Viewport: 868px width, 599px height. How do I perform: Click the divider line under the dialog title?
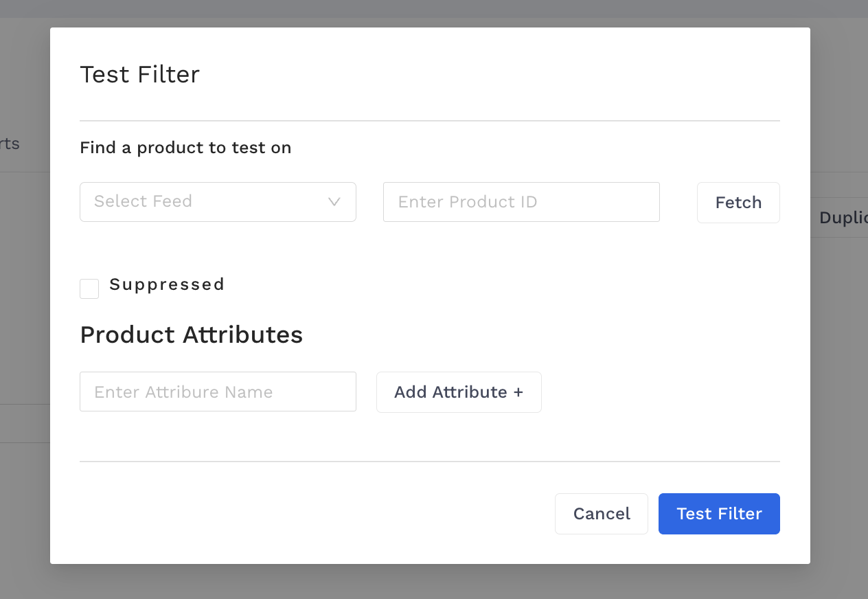click(429, 121)
